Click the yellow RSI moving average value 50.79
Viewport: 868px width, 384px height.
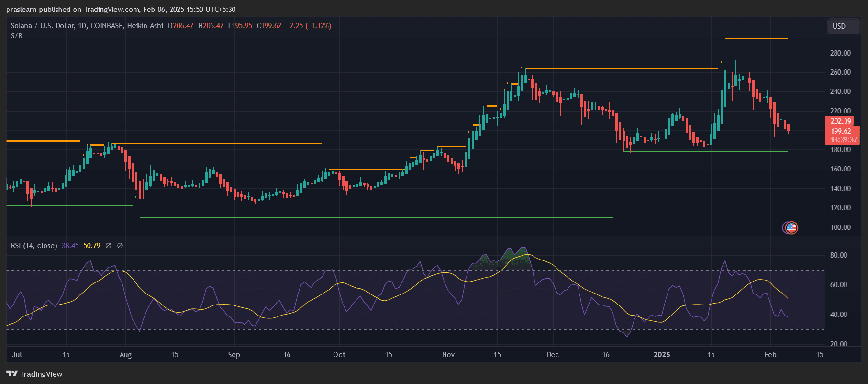click(x=92, y=246)
